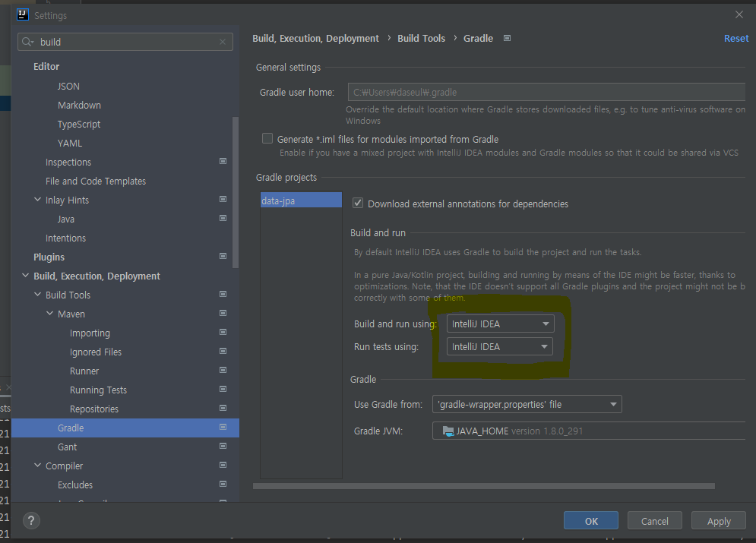Viewport: 756px width, 543px height.
Task: Click the project icon on the Plugins row
Action: [x=223, y=256]
